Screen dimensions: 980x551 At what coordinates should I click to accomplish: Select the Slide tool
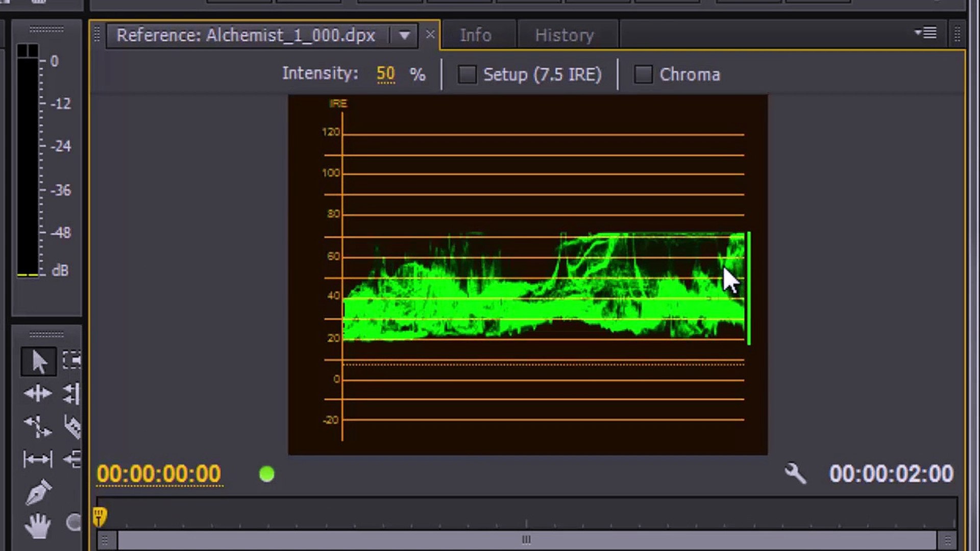point(72,459)
